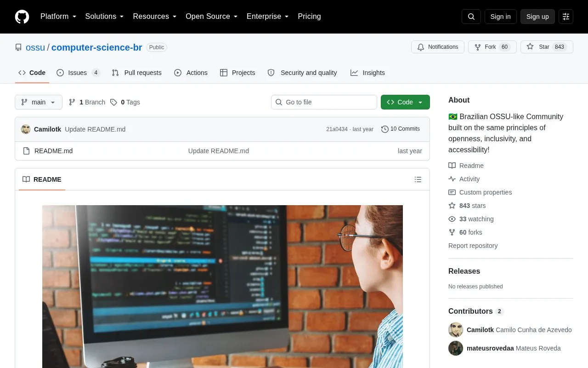Open the Issues tab
This screenshot has height=368, width=588.
tap(78, 73)
